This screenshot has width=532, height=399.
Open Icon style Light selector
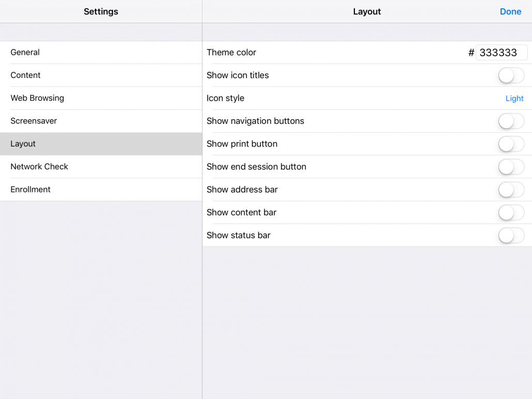pyautogui.click(x=514, y=98)
